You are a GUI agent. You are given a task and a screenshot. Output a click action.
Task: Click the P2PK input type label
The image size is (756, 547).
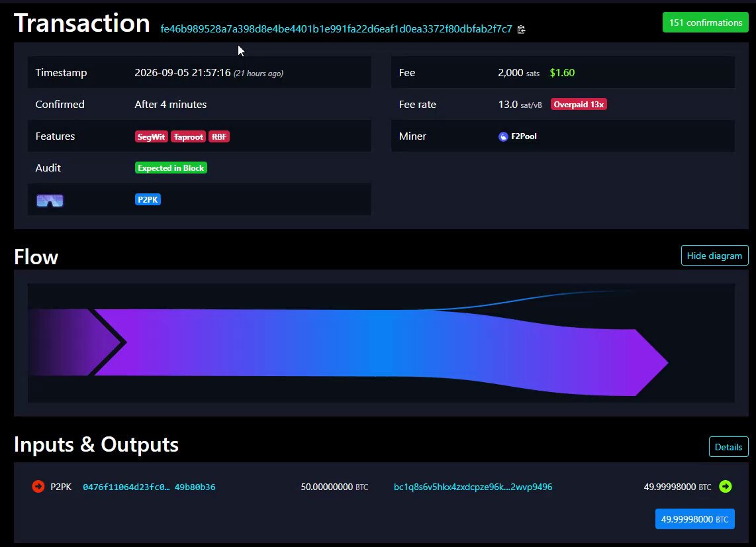[x=61, y=487]
